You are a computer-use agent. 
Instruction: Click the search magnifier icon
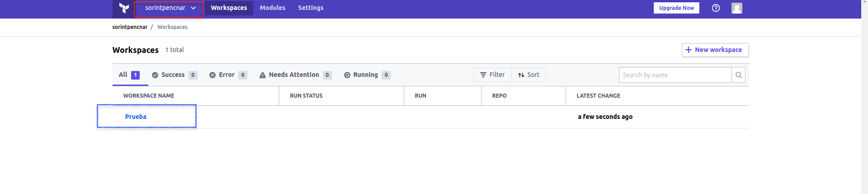coord(738,75)
